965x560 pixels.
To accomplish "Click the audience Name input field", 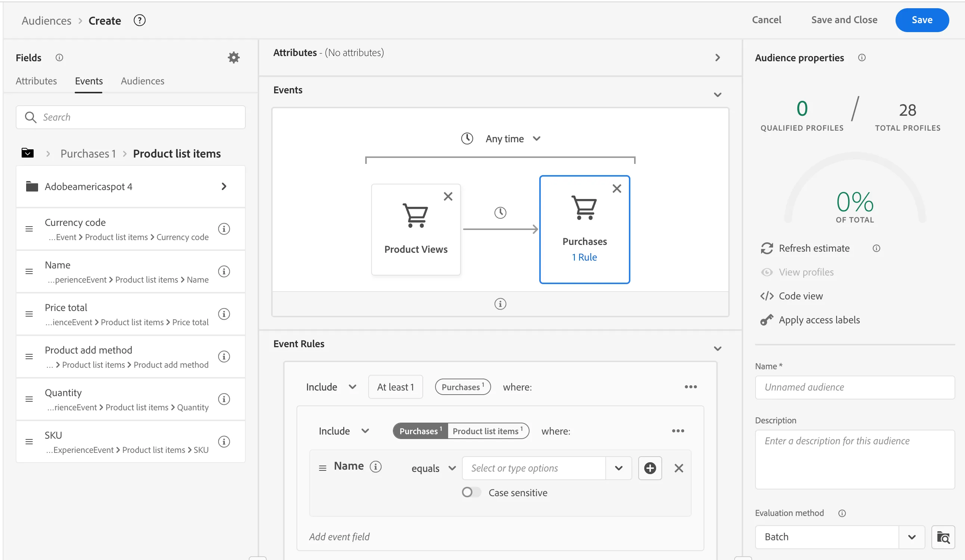I will (855, 388).
